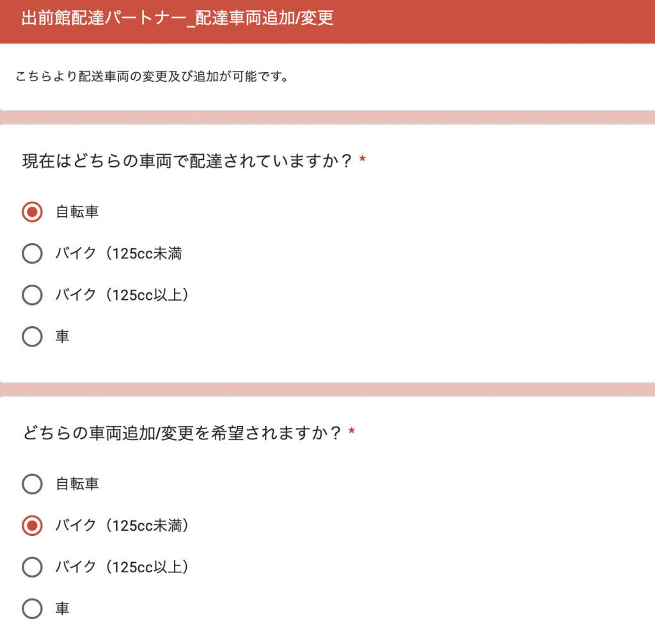655x644 pixels.
Task: Click the 車 label text in second question
Action: point(63,608)
